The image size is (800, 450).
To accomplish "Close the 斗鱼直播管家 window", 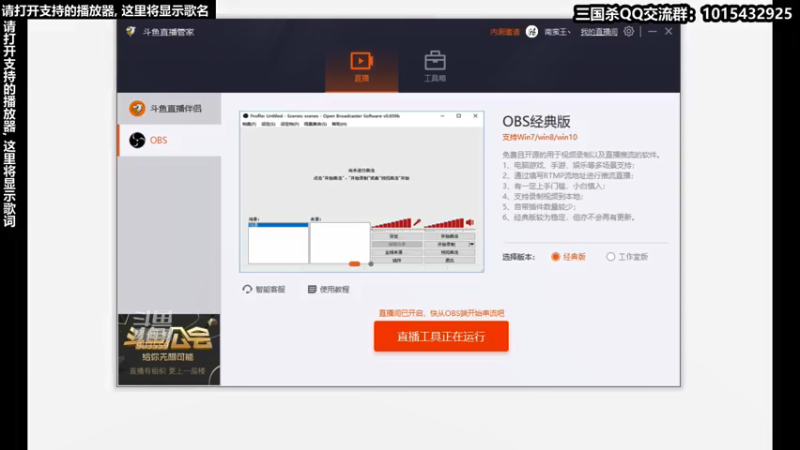I will click(668, 32).
